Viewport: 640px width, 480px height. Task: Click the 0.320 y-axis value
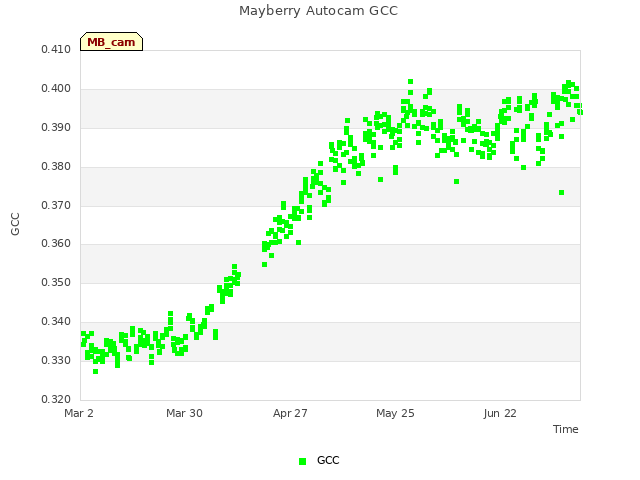[56, 399]
